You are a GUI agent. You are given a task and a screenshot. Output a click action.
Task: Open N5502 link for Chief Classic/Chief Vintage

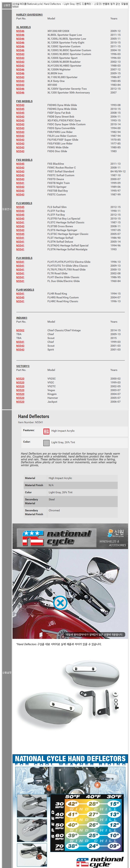coord(20,330)
